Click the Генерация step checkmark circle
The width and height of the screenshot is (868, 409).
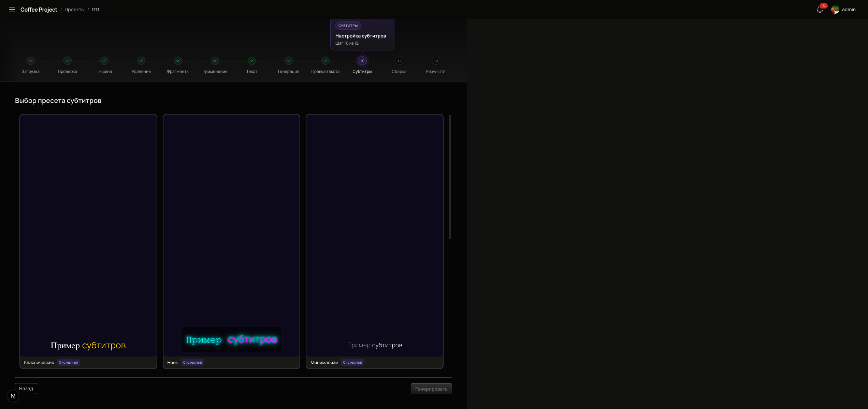coord(289,61)
